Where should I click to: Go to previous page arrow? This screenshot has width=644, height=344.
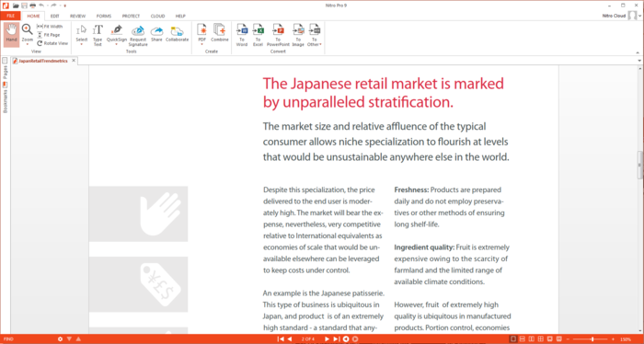click(x=290, y=339)
